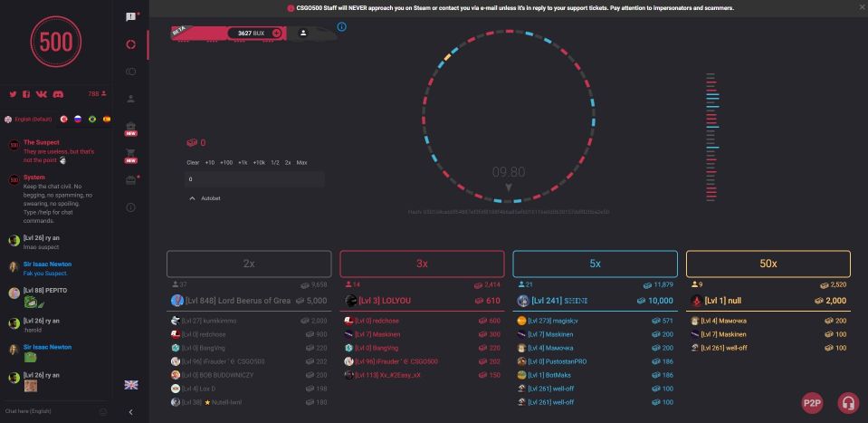Place bet on the 2x multiplier
Viewport: 868px width, 423px height.
pyautogui.click(x=248, y=264)
